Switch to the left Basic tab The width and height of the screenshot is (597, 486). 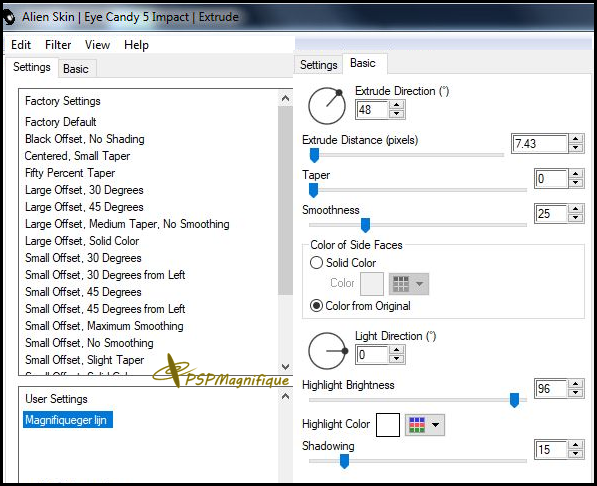(76, 69)
